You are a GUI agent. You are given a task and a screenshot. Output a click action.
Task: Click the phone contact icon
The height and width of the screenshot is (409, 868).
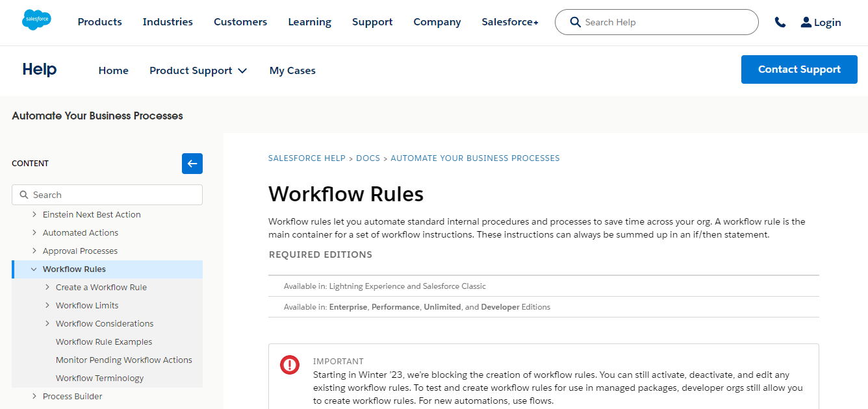pyautogui.click(x=780, y=22)
